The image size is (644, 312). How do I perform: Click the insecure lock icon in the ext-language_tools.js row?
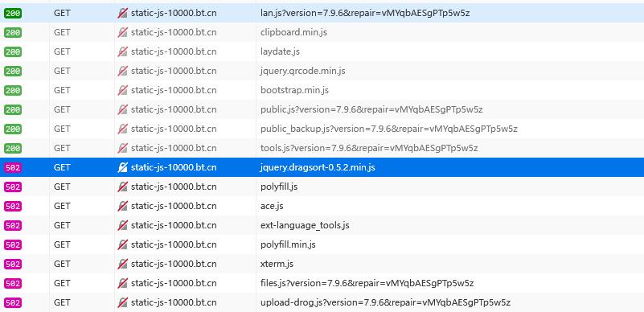[122, 225]
